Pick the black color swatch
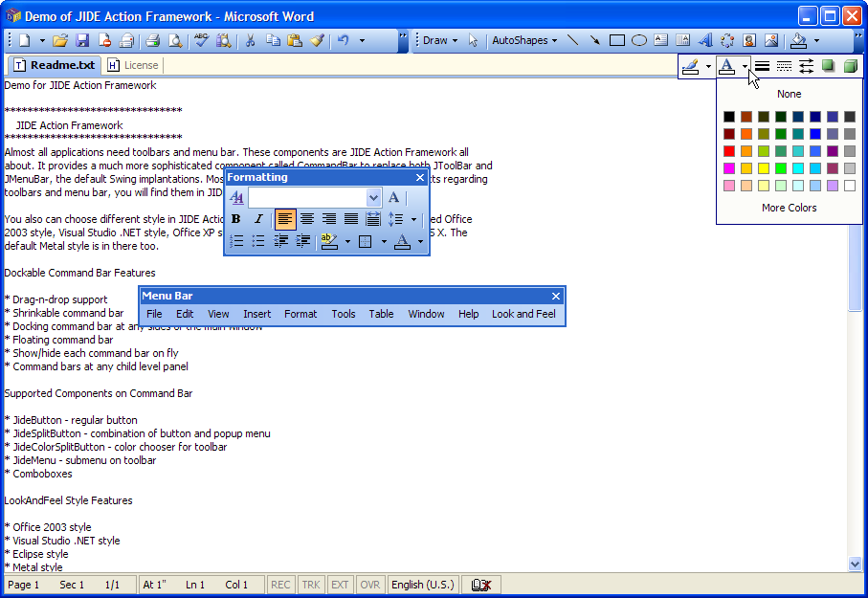The width and height of the screenshot is (868, 598). (x=729, y=117)
